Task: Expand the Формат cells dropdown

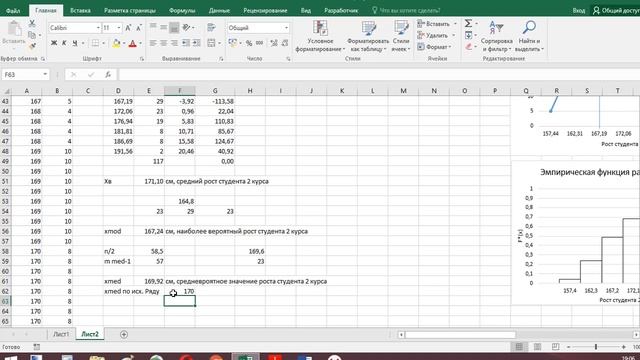Action: (450, 47)
